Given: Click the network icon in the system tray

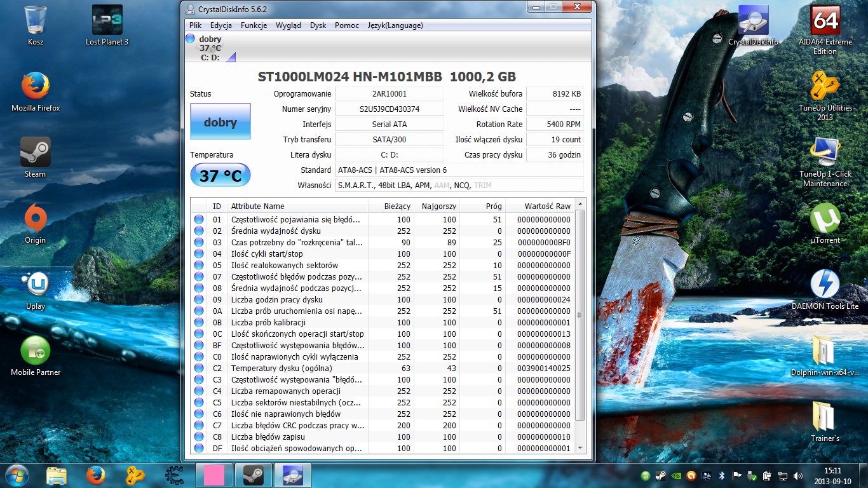Looking at the screenshot, I should click(x=782, y=475).
